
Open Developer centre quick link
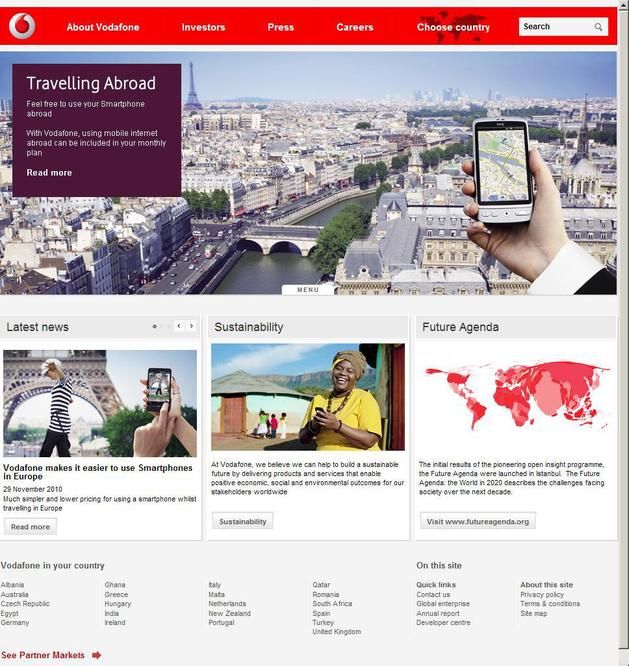[x=443, y=623]
